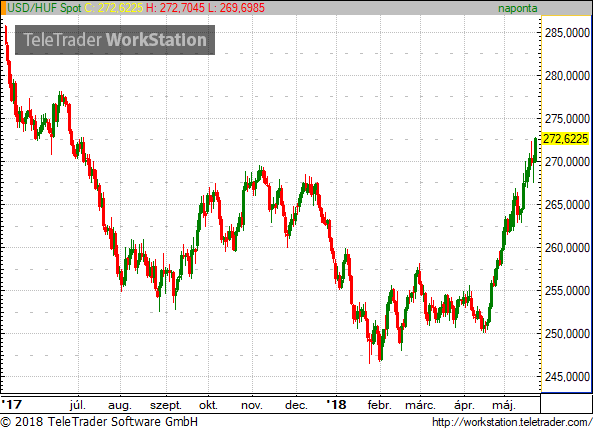Click the latest green candle near 272

click(x=536, y=150)
